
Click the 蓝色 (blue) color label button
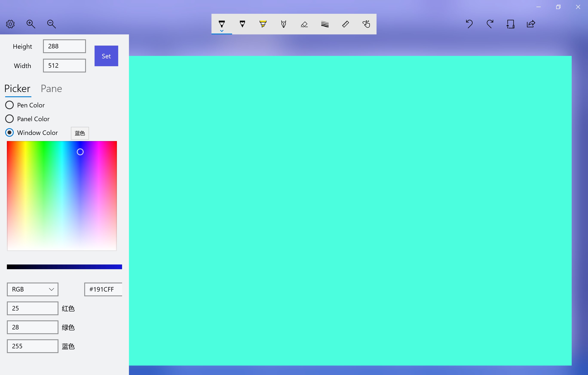tap(80, 133)
